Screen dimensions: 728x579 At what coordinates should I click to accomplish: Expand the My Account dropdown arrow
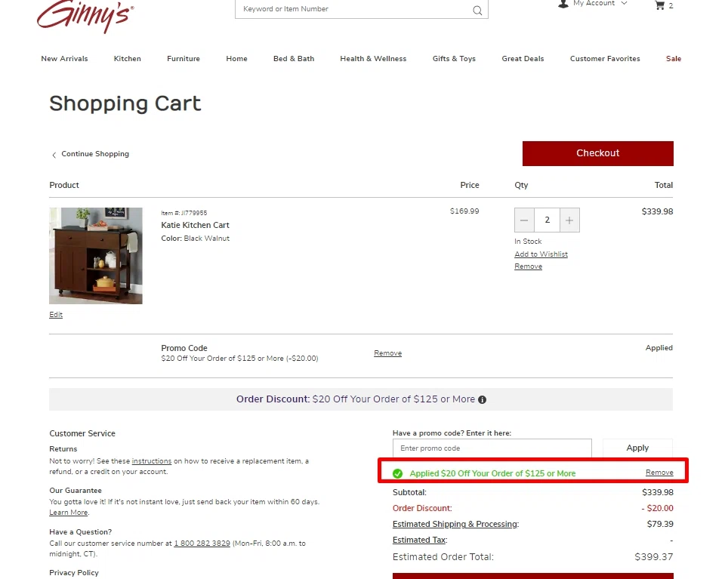click(624, 3)
